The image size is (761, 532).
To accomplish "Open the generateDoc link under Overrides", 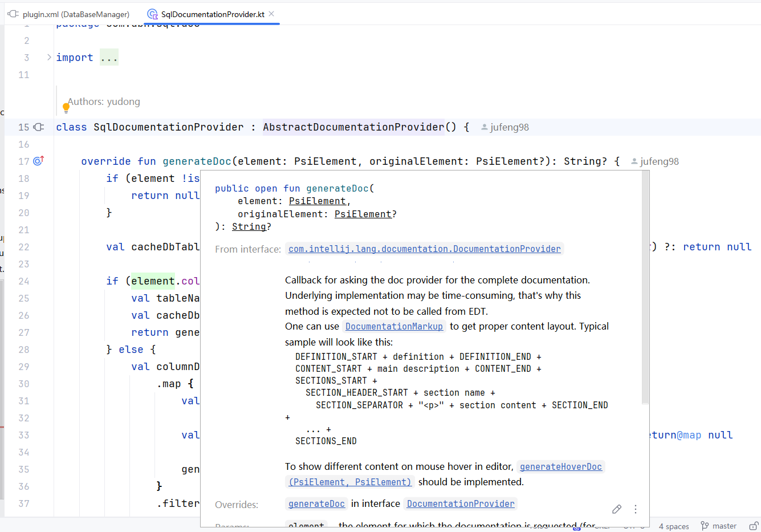I will (x=316, y=503).
